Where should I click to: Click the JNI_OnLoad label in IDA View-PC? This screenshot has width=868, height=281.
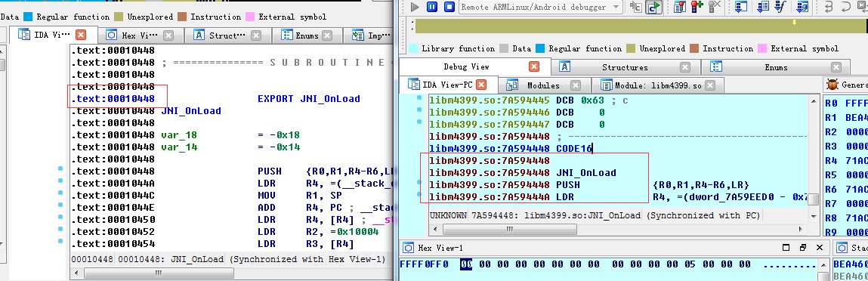585,172
